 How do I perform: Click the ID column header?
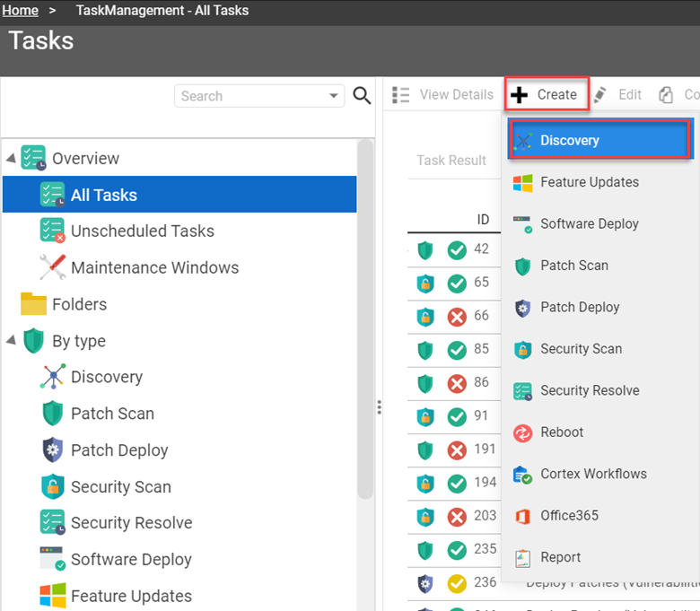pos(483,219)
